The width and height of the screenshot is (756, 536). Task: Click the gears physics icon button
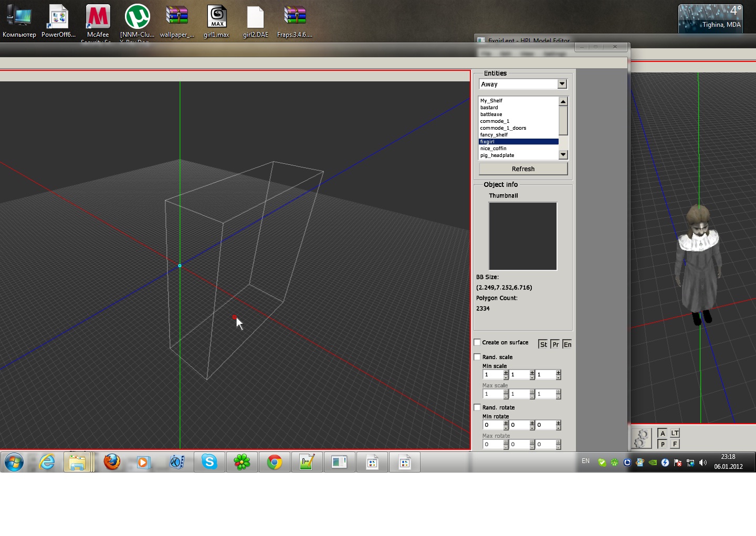click(641, 438)
